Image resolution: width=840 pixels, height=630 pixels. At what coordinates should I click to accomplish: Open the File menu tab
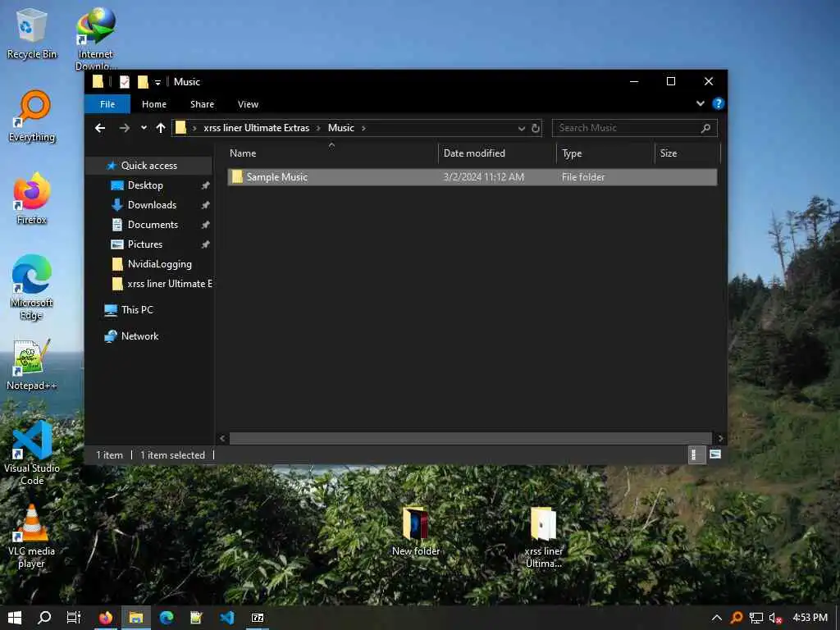107,104
